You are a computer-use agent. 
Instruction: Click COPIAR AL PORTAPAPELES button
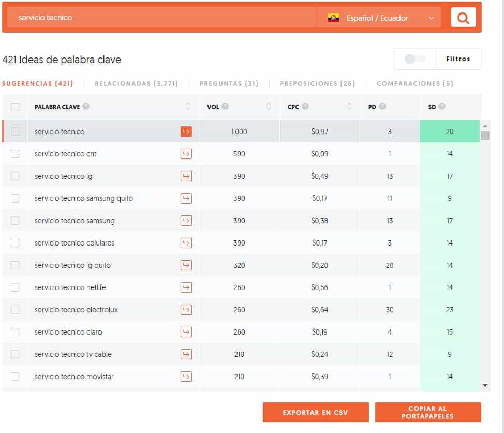pos(428,412)
